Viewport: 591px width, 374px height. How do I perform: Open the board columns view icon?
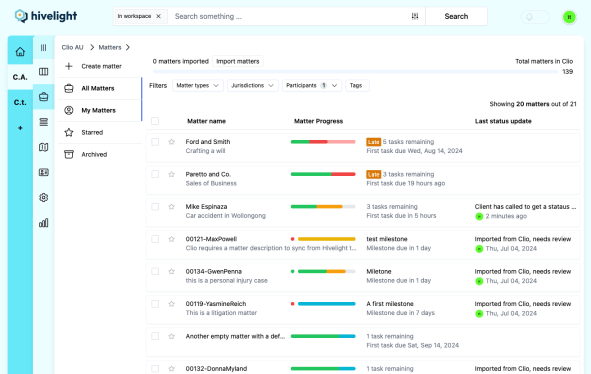(x=44, y=72)
